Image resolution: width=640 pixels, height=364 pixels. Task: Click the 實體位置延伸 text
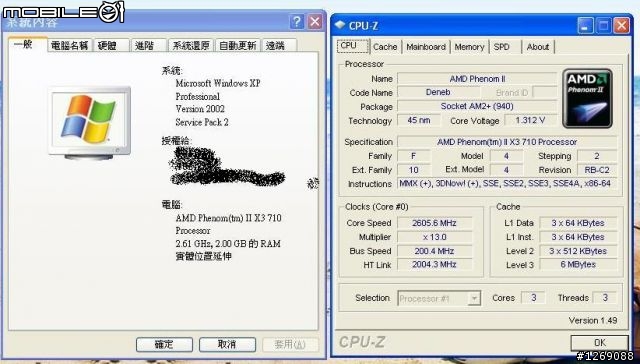point(203,256)
